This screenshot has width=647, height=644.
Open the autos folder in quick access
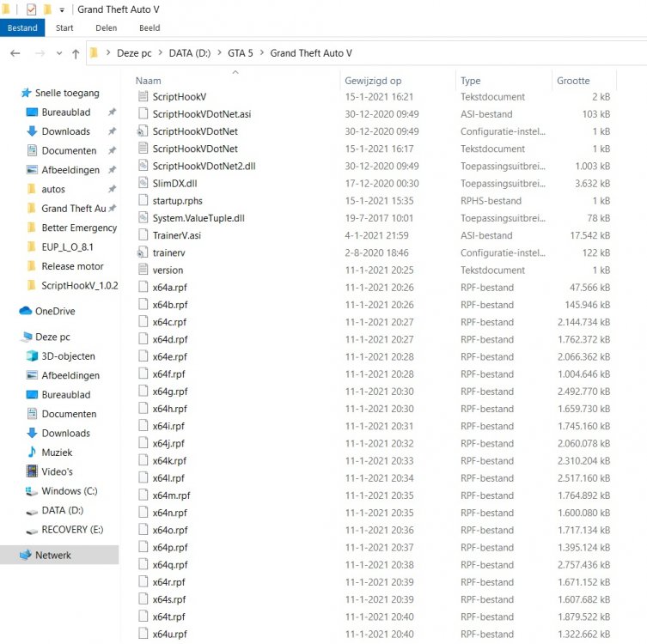(x=53, y=189)
